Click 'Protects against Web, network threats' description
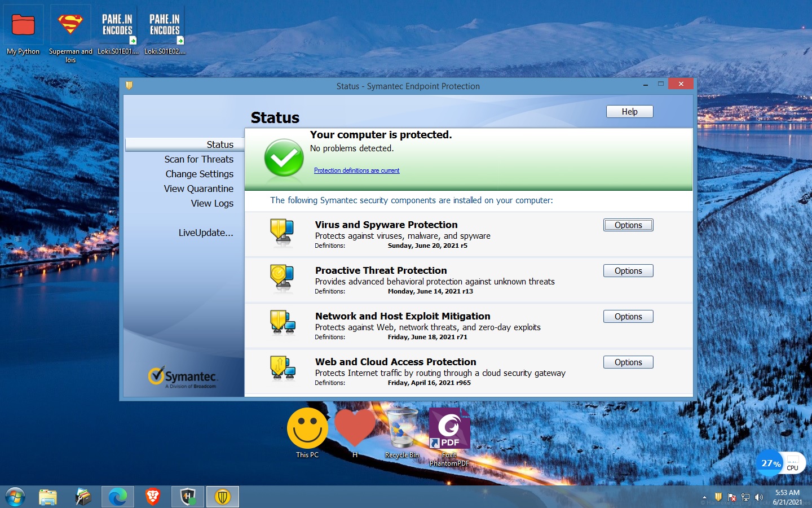 point(427,327)
